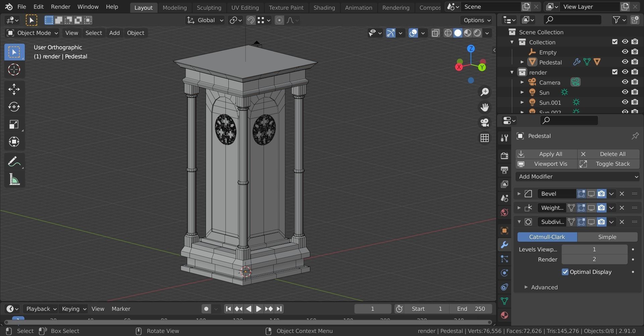Screen dimensions: 644x336
Task: Open the Object properties tab
Action: point(504,231)
